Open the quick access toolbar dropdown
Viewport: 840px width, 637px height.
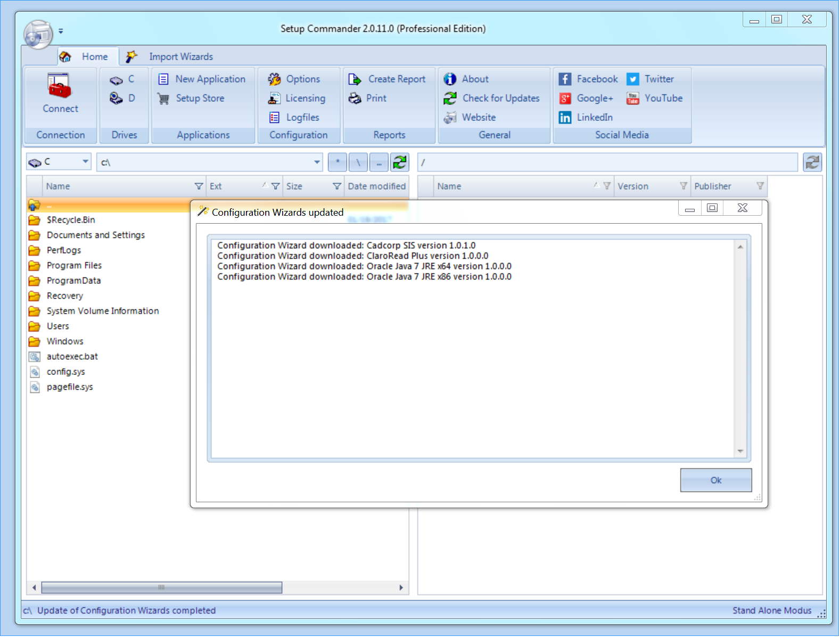61,31
